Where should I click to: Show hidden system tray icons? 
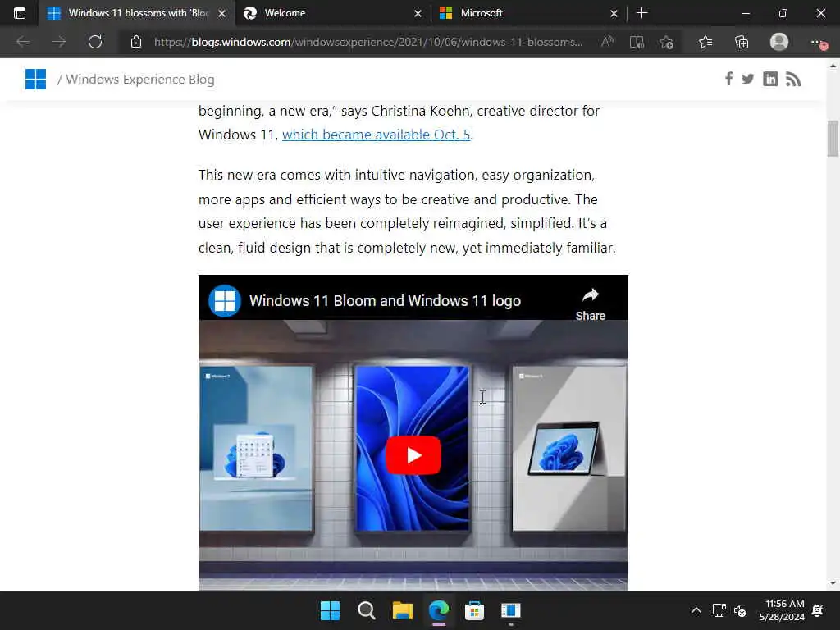click(x=696, y=610)
